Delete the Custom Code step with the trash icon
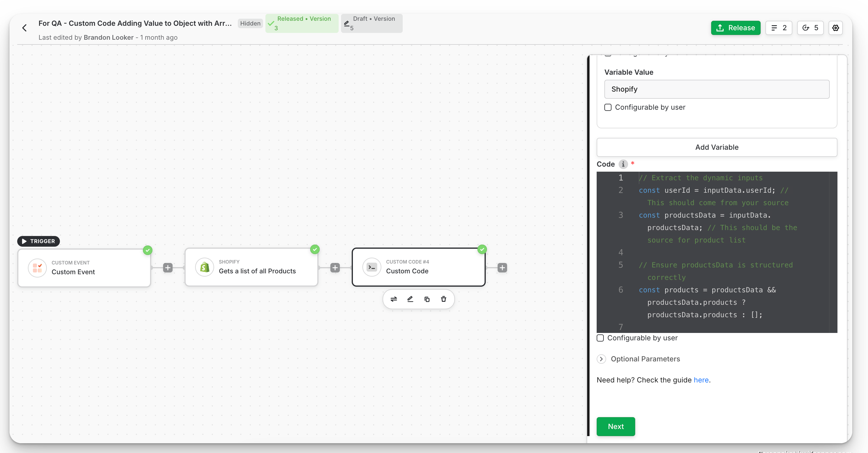This screenshot has width=868, height=453. 443,299
